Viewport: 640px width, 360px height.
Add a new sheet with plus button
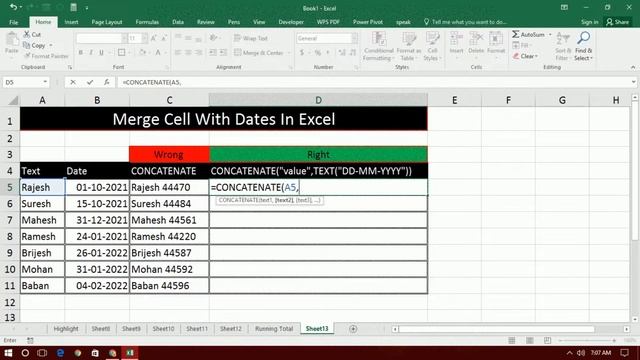[x=353, y=329]
